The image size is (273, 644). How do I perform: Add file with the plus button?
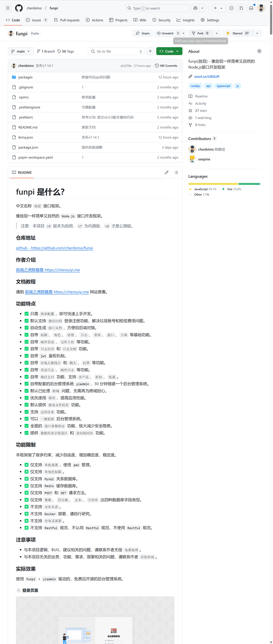click(x=150, y=51)
